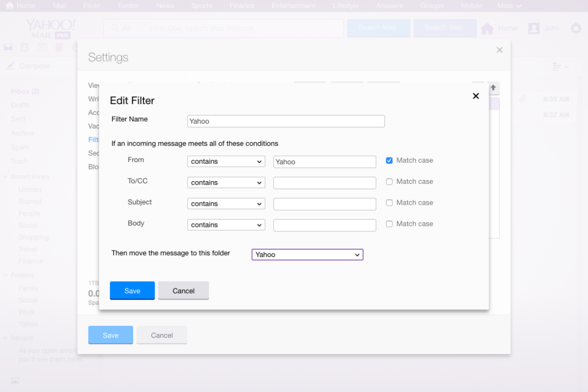This screenshot has width=588, height=392.
Task: Open the Calendar icon below the Yahoo logo
Action: [42, 48]
